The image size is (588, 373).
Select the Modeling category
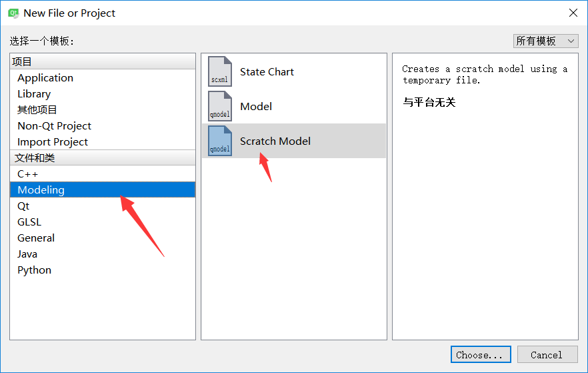pyautogui.click(x=103, y=190)
